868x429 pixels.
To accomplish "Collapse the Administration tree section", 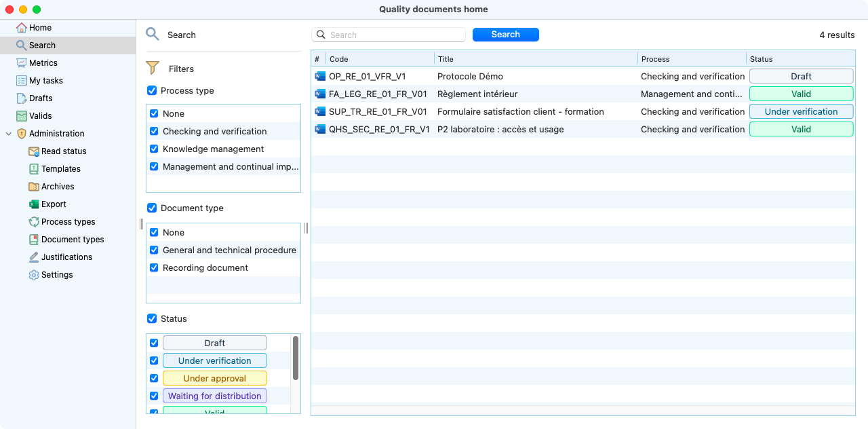I will 9,134.
